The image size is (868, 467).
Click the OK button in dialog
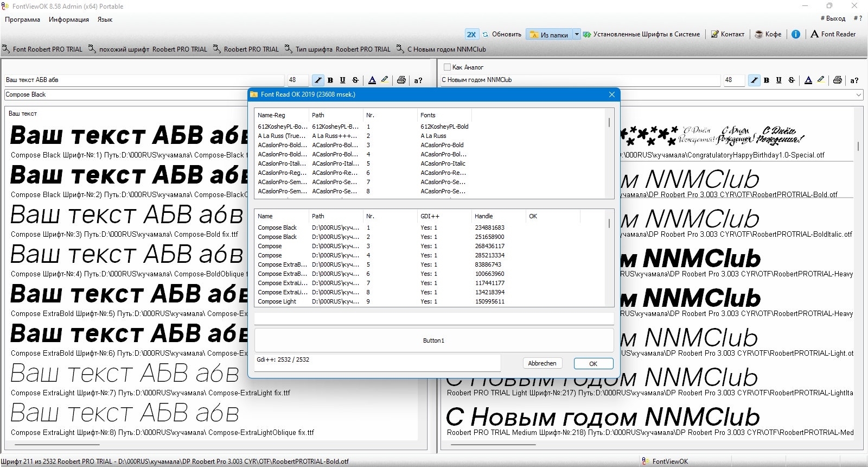[593, 364]
